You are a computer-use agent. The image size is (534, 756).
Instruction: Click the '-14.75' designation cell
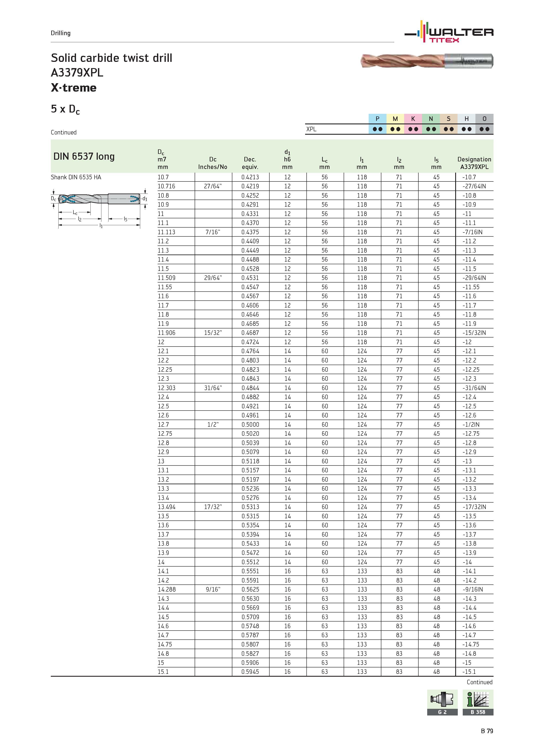coord(471,644)
